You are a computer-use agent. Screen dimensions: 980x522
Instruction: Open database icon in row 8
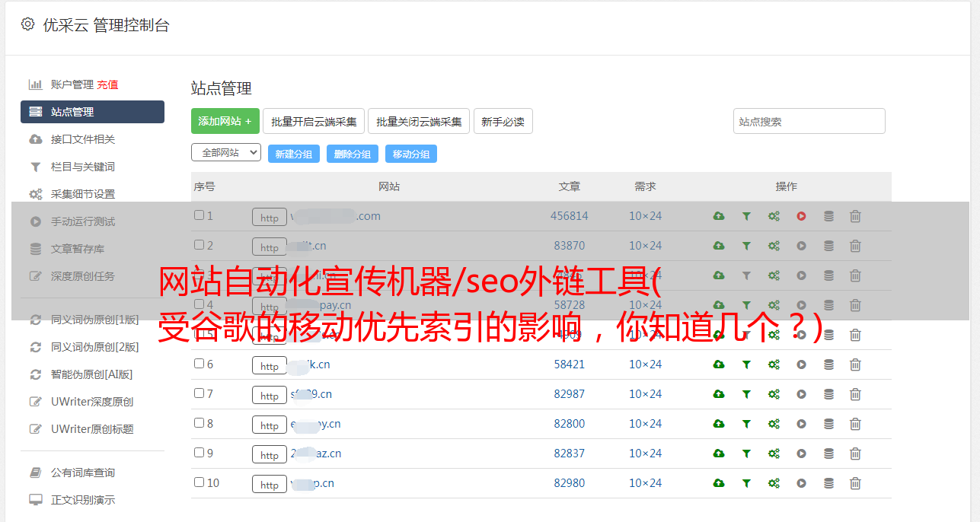pos(828,424)
